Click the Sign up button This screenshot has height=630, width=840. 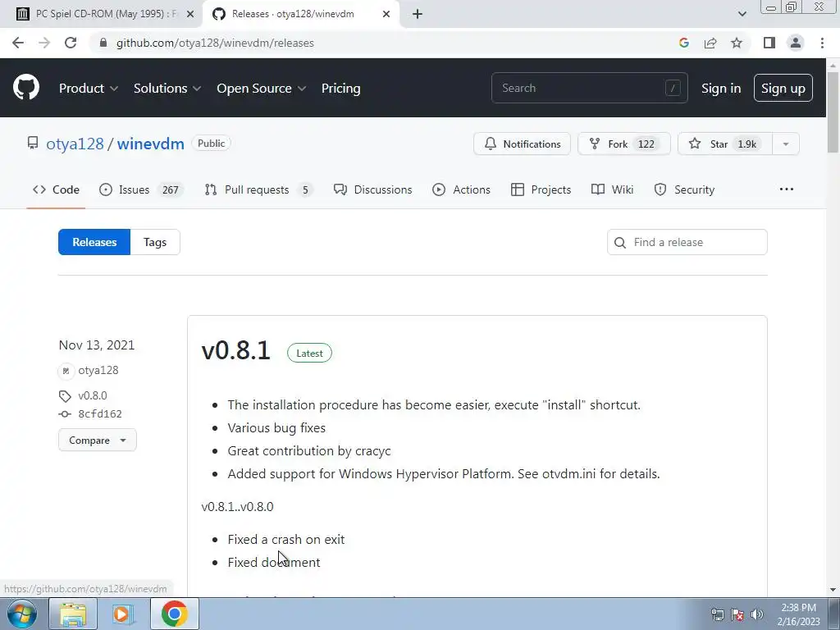pyautogui.click(x=783, y=89)
